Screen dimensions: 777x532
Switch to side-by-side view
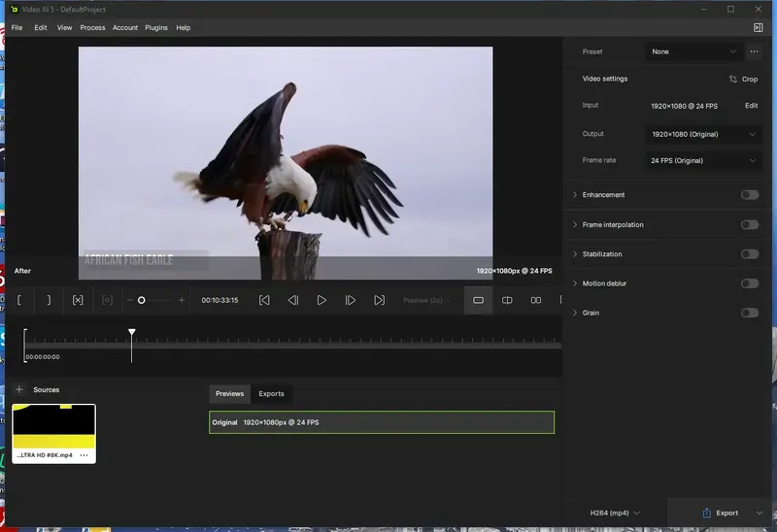coord(535,301)
